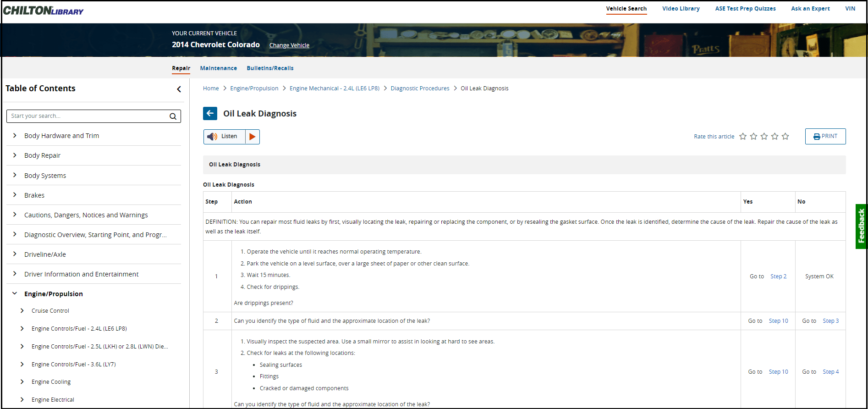Click the Change Vehicle link

pyautogui.click(x=289, y=45)
